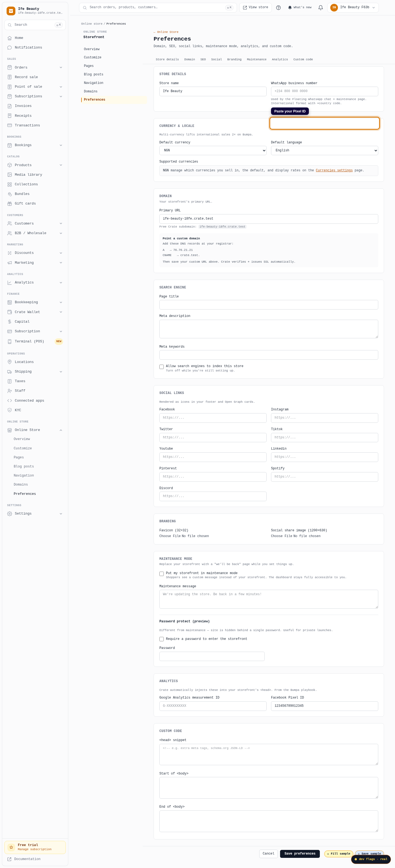This screenshot has width=395, height=868.
Task: Open Notifications chat-bubble icon in sidebar
Action: point(9,47)
